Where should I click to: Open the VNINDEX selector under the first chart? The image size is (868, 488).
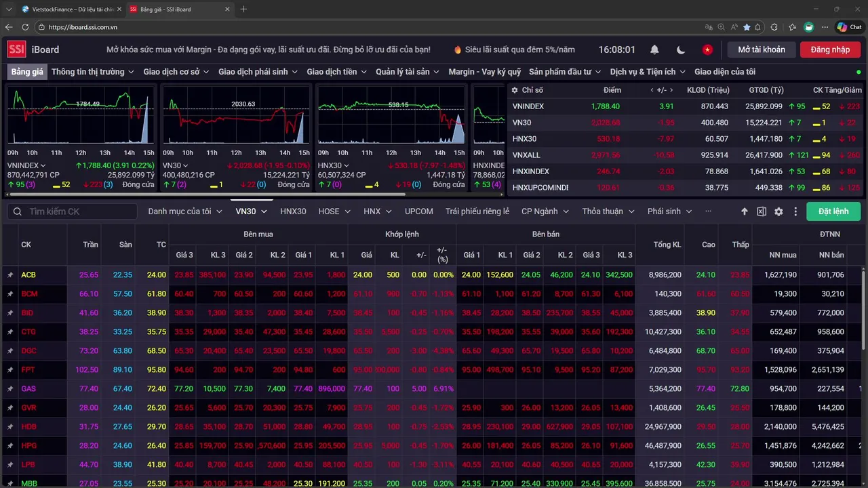point(26,165)
